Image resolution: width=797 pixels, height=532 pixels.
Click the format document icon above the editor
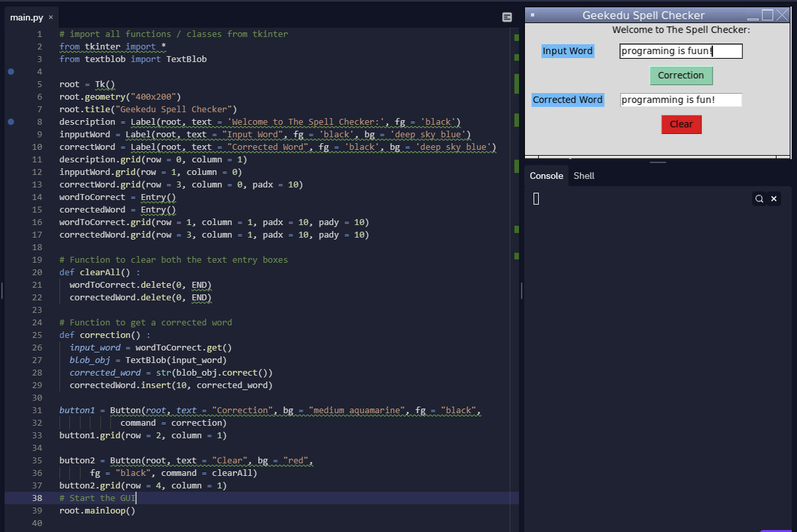coord(507,17)
